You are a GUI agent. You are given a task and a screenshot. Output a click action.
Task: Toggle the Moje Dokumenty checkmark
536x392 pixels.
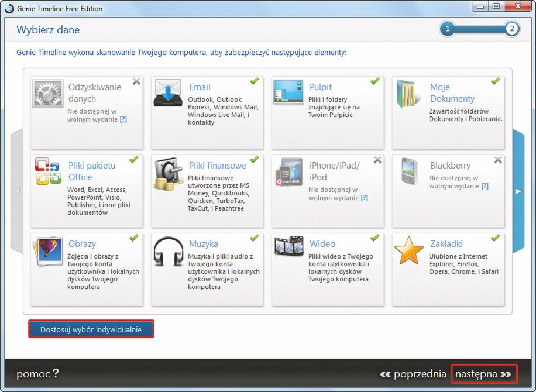tap(495, 81)
